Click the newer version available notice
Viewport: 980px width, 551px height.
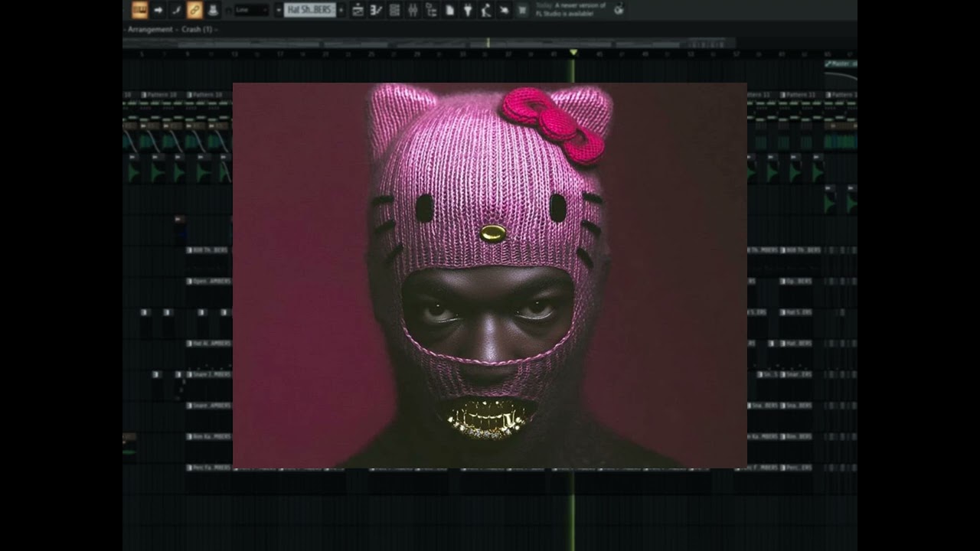point(571,9)
